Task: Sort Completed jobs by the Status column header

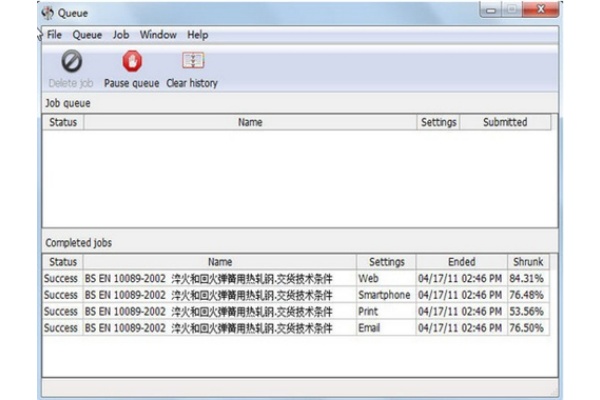Action: (x=63, y=262)
